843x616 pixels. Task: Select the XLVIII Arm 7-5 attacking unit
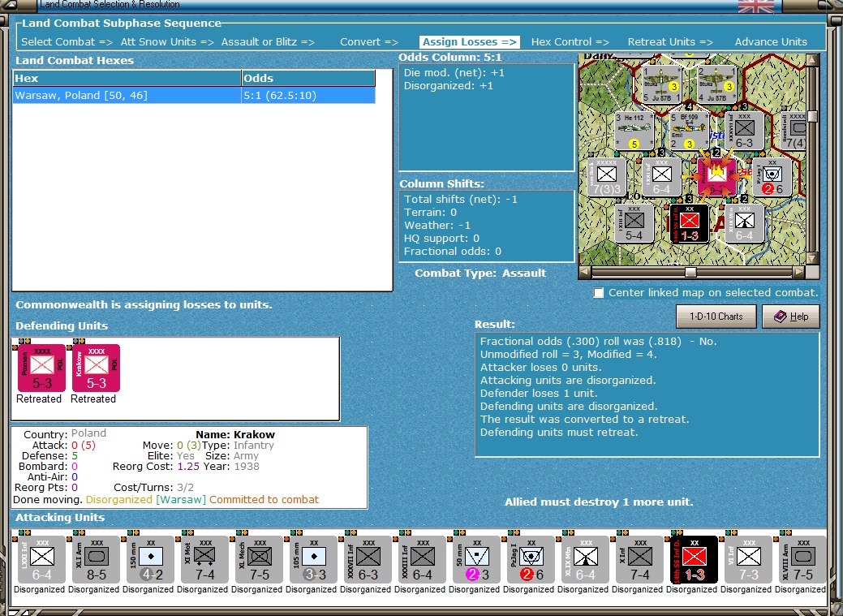click(802, 559)
